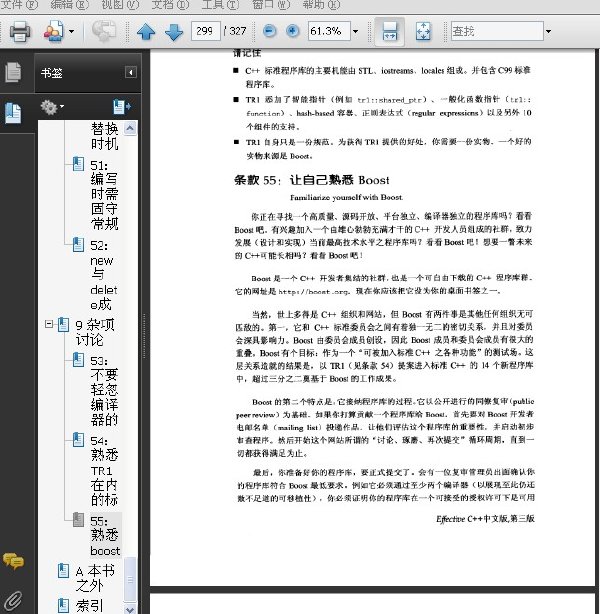Click the panel divider grip handle

click(144, 336)
